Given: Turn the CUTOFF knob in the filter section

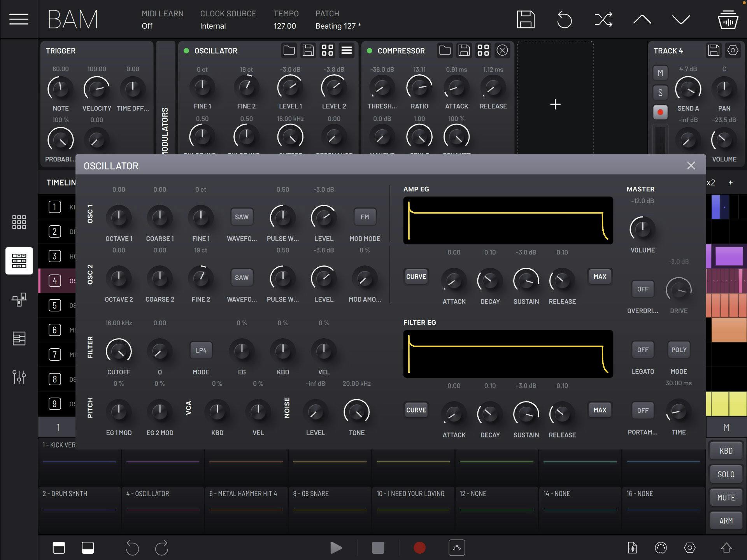Looking at the screenshot, I should (119, 351).
